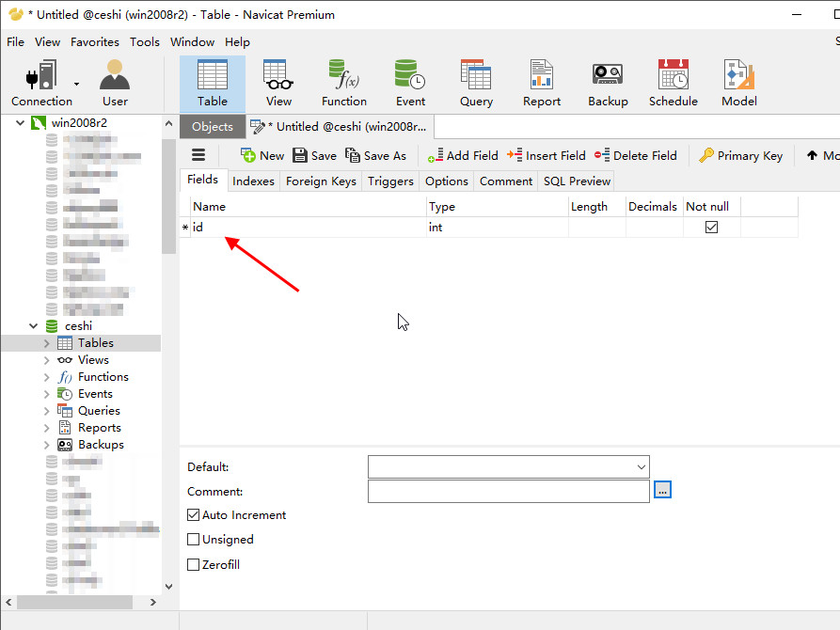Click the tree panel scroll down arrow
This screenshot has height=630, width=840.
168,586
